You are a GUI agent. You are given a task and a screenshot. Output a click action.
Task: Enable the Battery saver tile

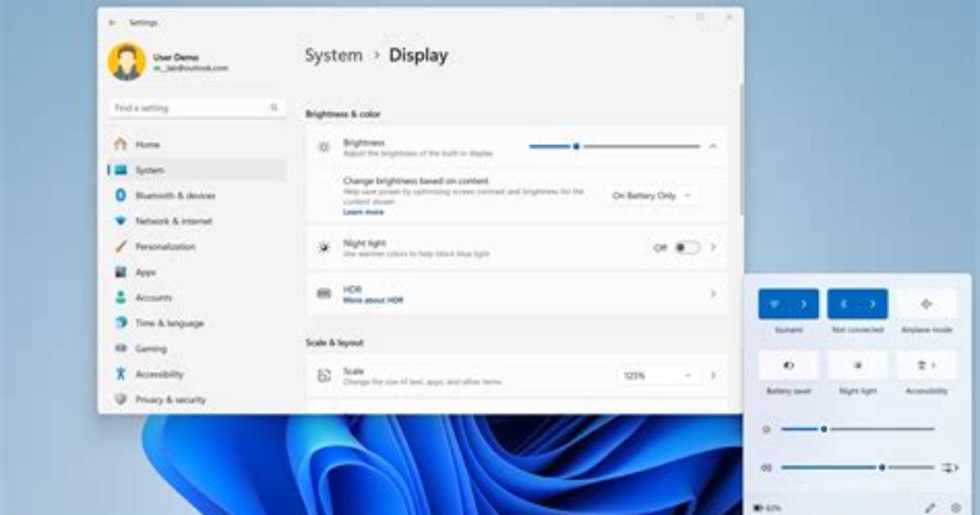pyautogui.click(x=789, y=366)
